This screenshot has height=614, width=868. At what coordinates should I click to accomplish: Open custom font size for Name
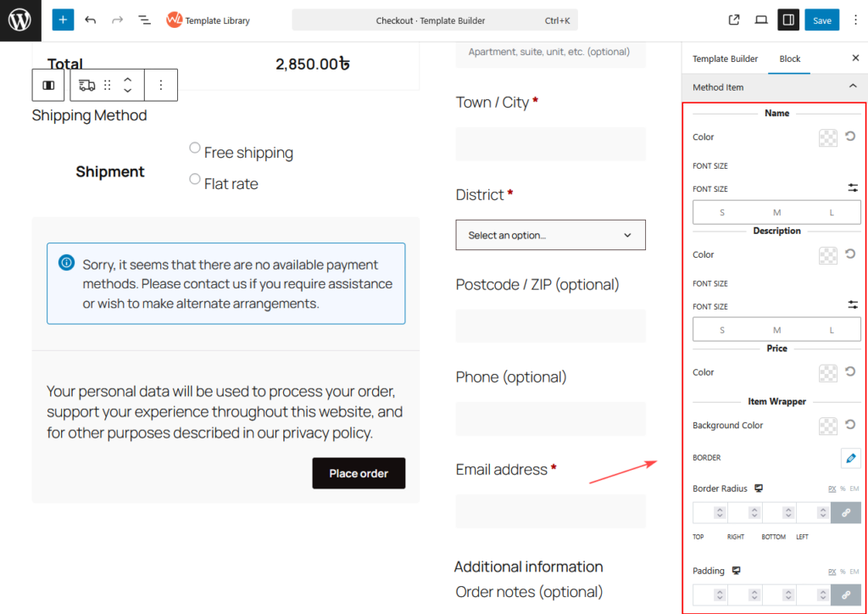(852, 188)
